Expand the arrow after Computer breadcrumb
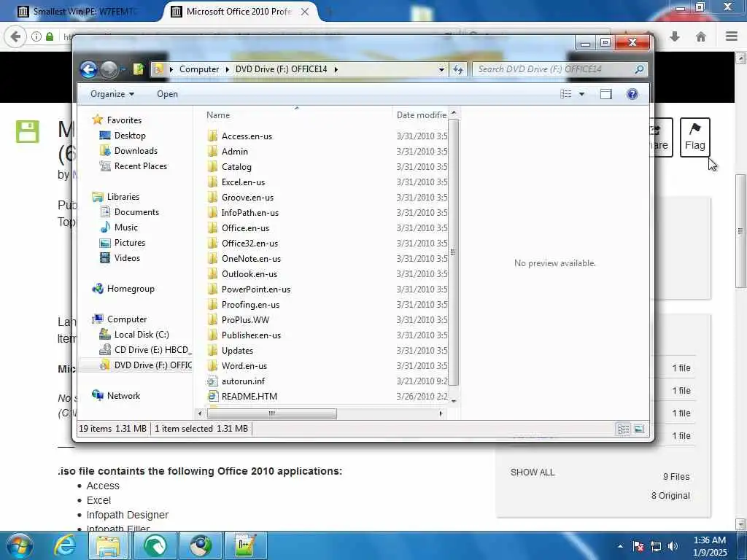The height and width of the screenshot is (560, 747). pyautogui.click(x=228, y=69)
